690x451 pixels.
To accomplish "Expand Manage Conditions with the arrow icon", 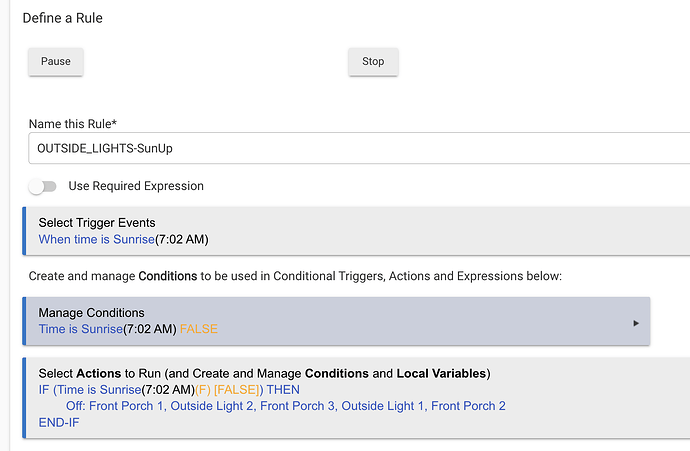I will point(637,323).
